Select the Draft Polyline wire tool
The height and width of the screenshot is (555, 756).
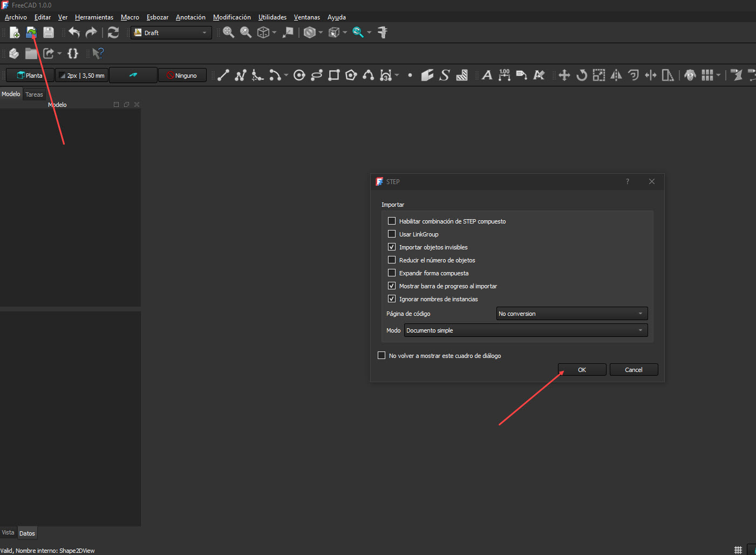[241, 75]
